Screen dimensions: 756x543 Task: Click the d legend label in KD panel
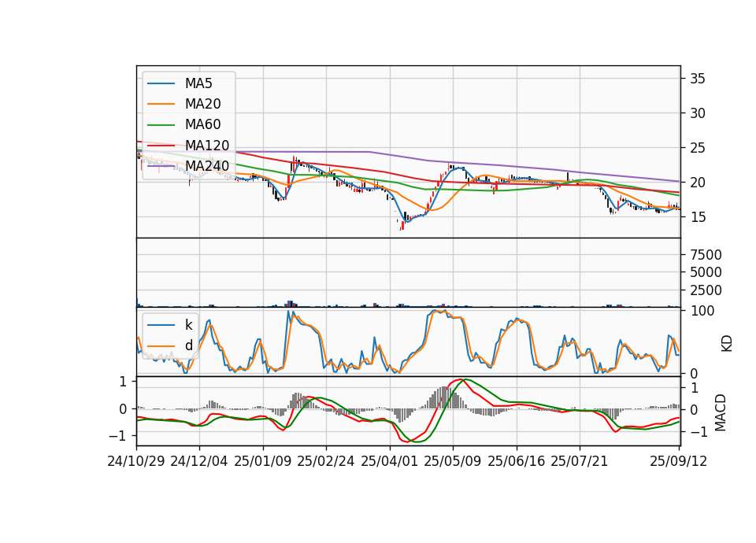[x=189, y=345]
